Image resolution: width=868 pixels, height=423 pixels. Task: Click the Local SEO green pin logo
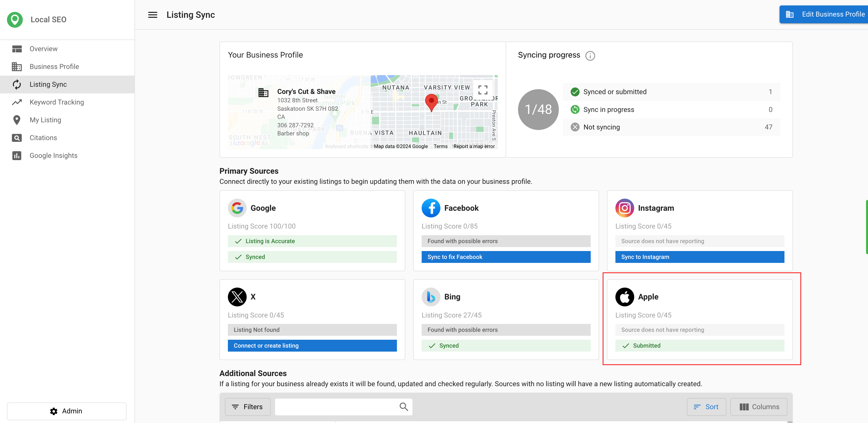(x=15, y=20)
